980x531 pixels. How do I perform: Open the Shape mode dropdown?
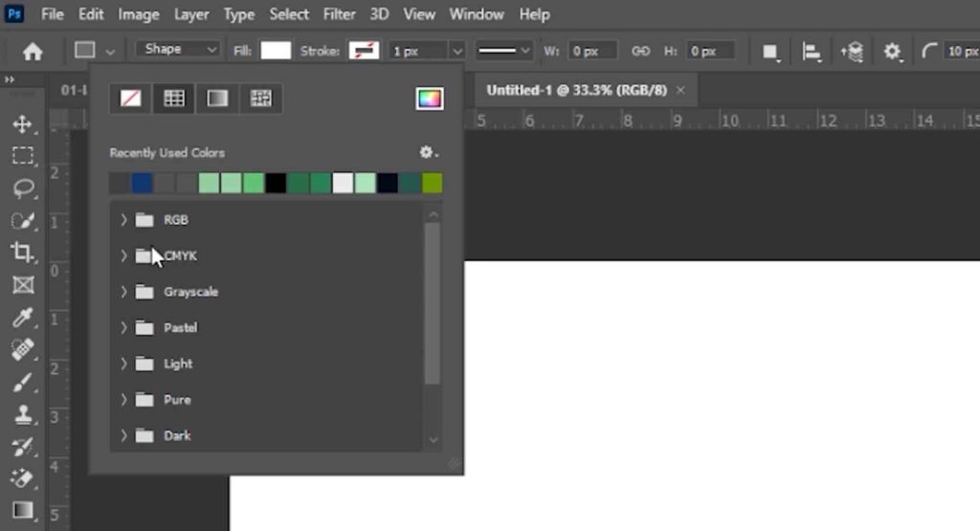178,50
